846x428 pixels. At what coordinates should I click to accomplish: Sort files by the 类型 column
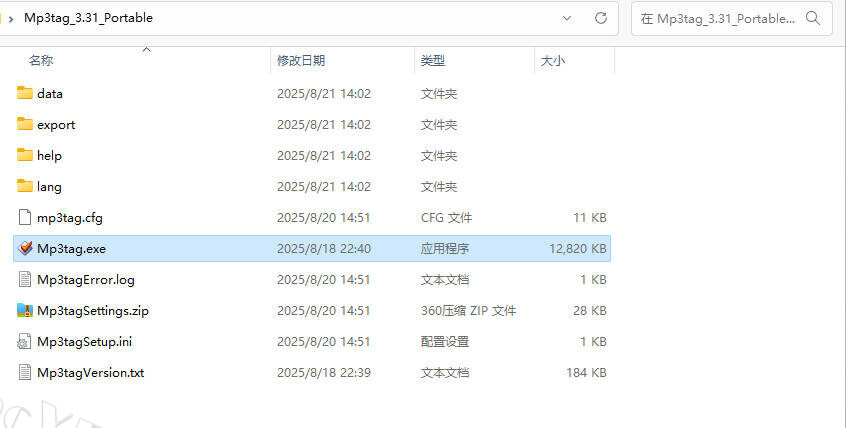tap(433, 60)
